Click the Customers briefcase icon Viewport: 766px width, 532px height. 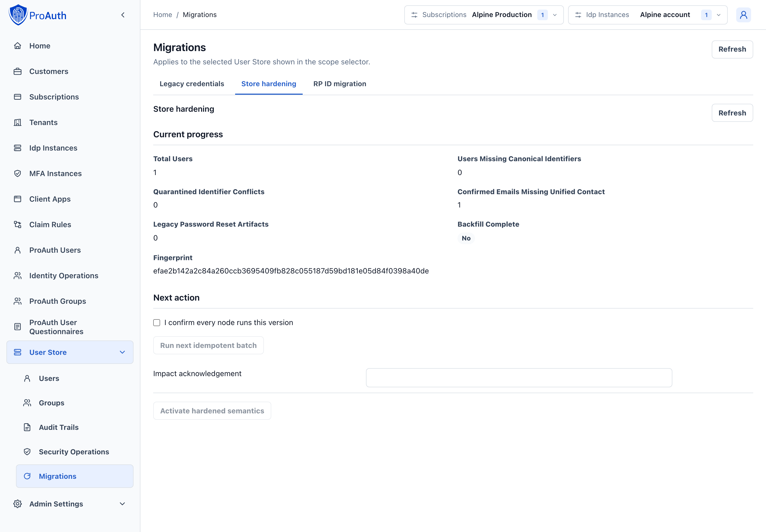pyautogui.click(x=18, y=71)
